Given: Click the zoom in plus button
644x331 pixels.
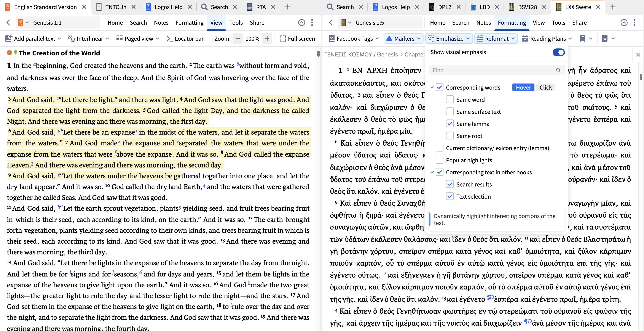Looking at the screenshot, I should (267, 39).
